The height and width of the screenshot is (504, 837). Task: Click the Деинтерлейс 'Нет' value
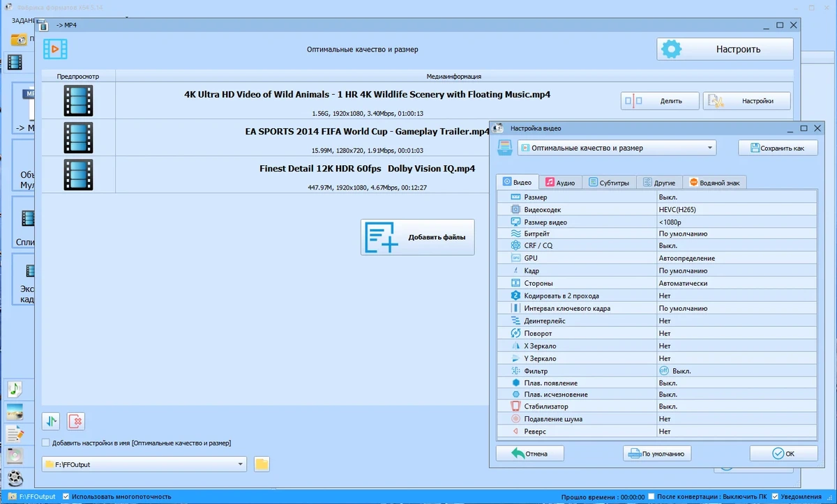(737, 321)
